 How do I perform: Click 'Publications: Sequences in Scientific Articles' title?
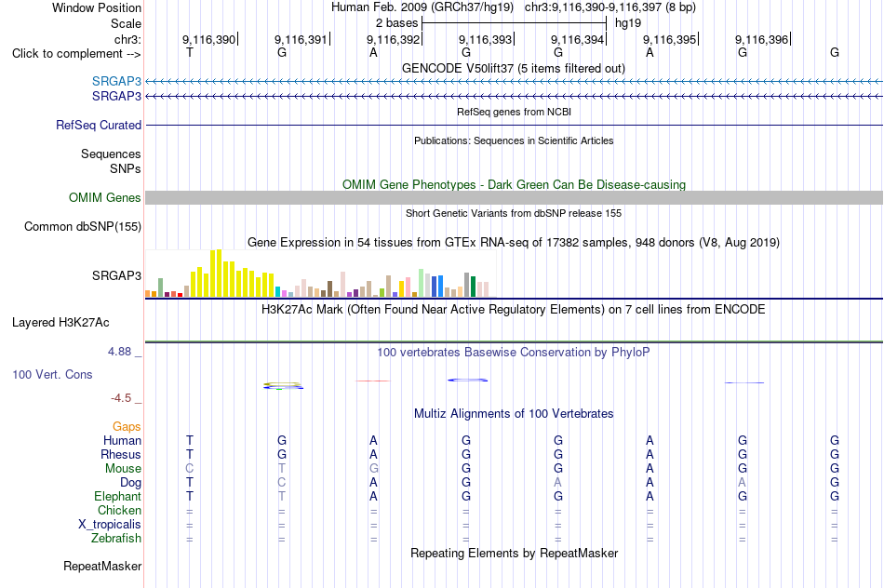click(x=514, y=140)
